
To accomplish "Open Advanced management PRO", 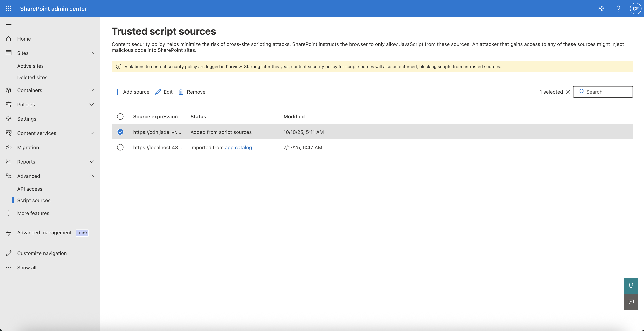I will 44,233.
